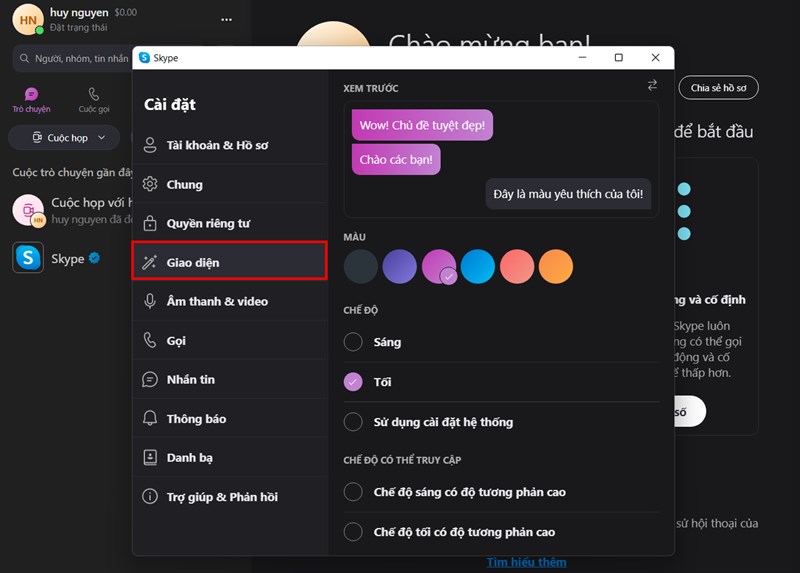
Task: Choose the Sáng light mode radio button
Action: (x=353, y=342)
